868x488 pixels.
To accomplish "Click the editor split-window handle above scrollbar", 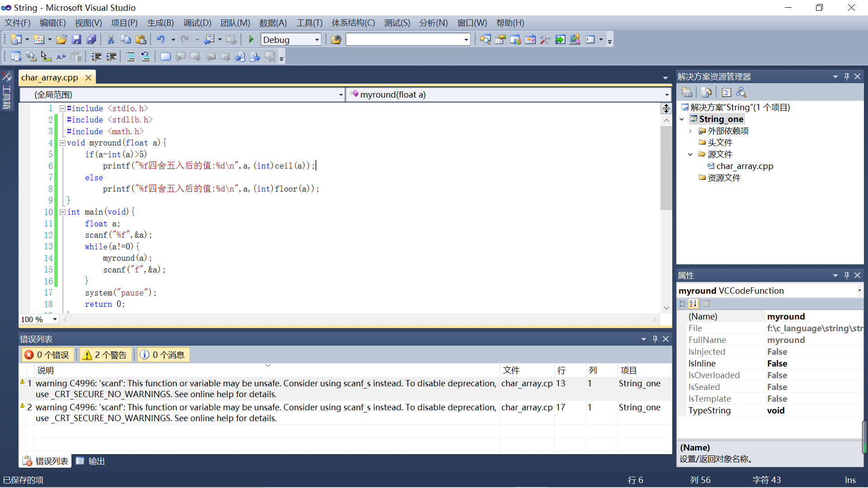I will pos(666,108).
